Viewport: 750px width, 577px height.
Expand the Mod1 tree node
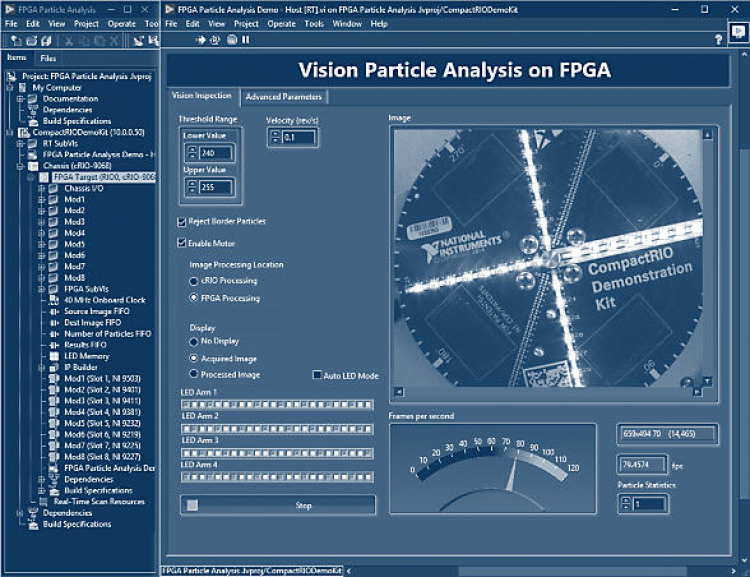41,199
